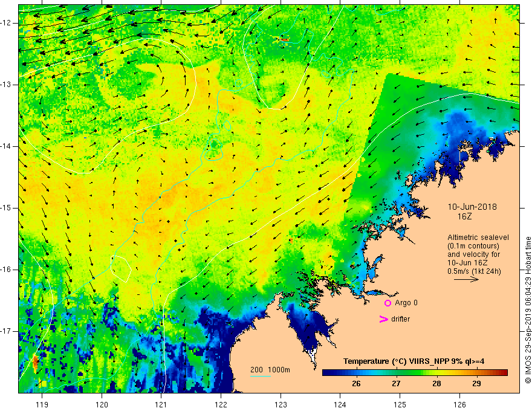Screen dimensions: 532x411
Task: Click the 26 value on color scale
Action: pos(356,384)
